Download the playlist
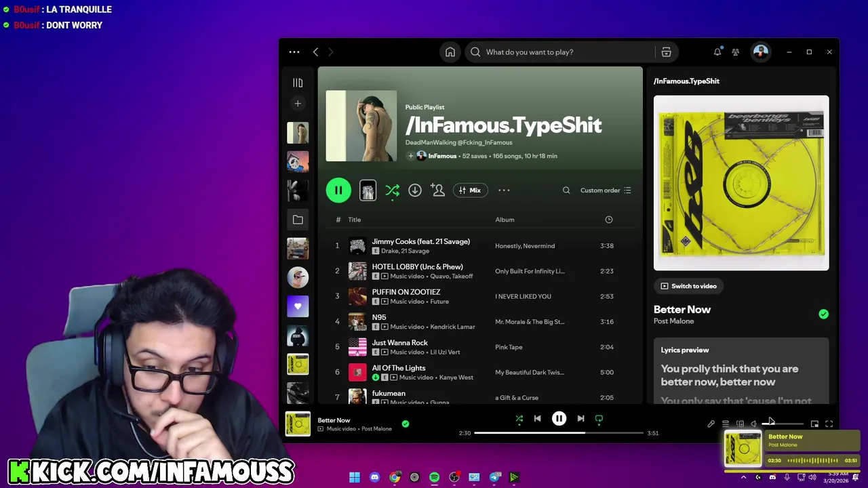 (x=415, y=190)
